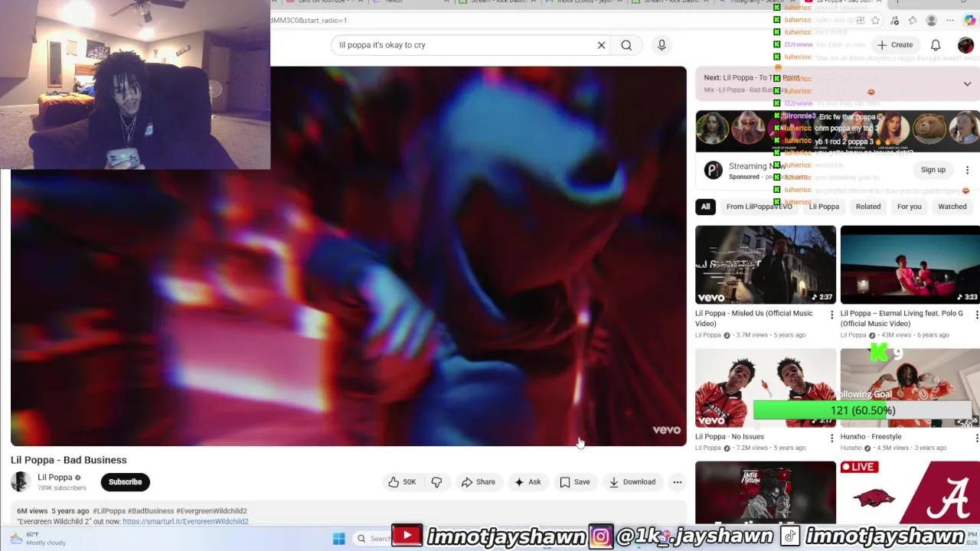Click Sign up on sponsored ad

[x=933, y=170]
